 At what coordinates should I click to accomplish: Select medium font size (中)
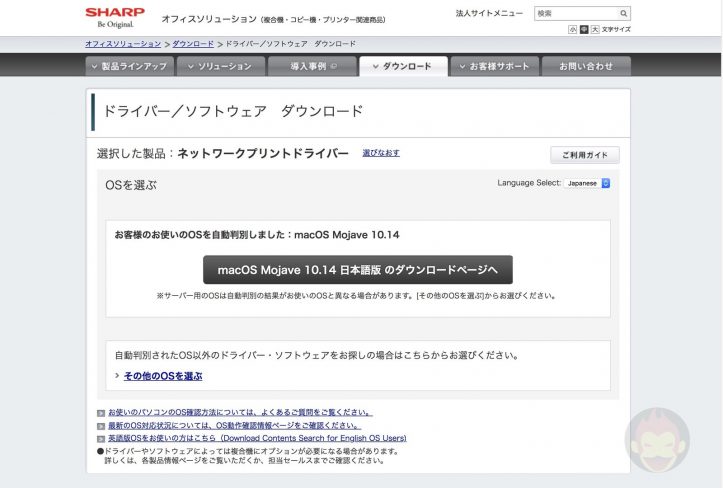click(x=584, y=30)
